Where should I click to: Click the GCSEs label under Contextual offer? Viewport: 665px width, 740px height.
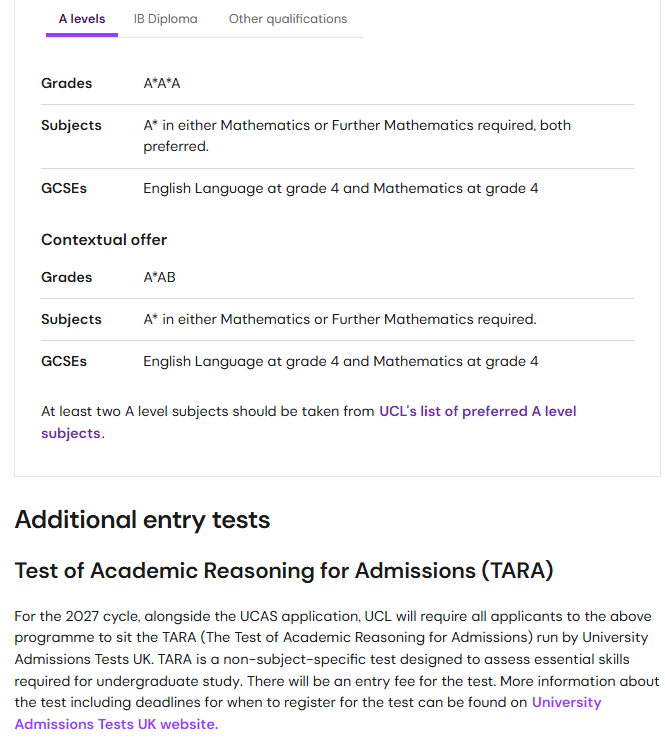point(64,362)
